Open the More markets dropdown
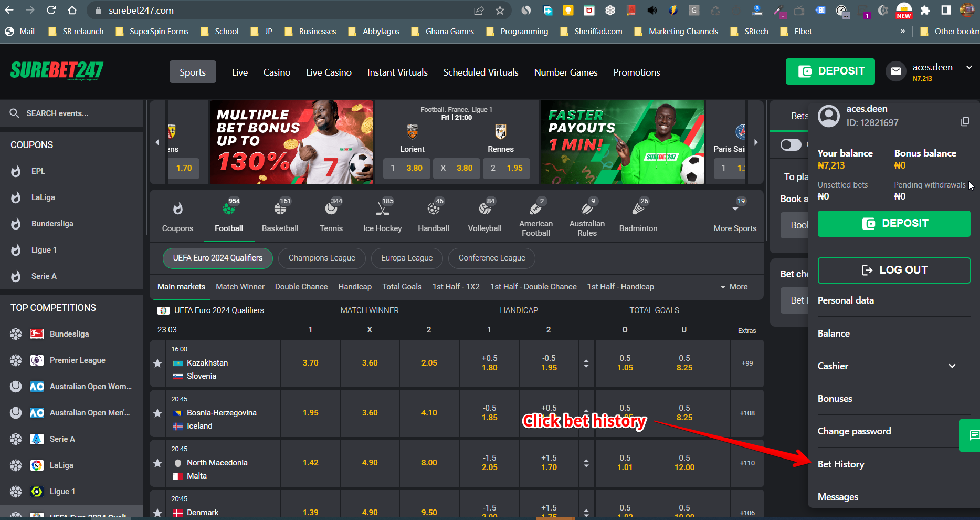980x520 pixels. (x=734, y=287)
